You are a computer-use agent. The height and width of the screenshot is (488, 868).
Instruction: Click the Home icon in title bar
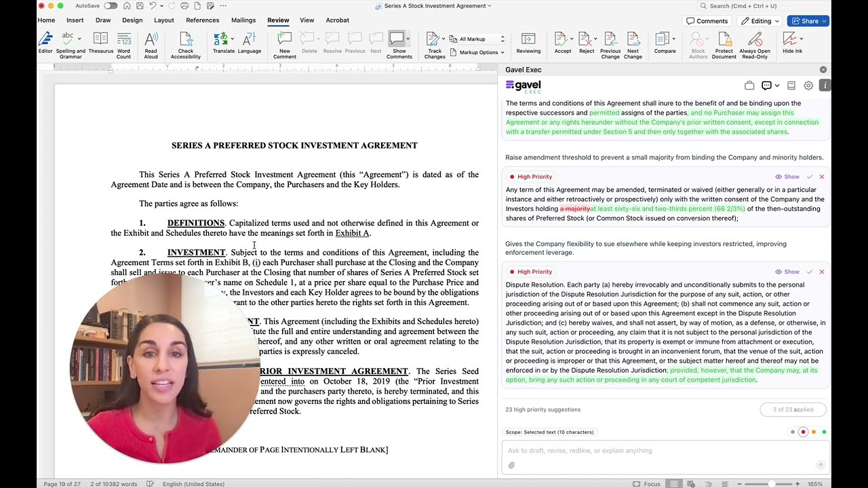[x=127, y=5]
